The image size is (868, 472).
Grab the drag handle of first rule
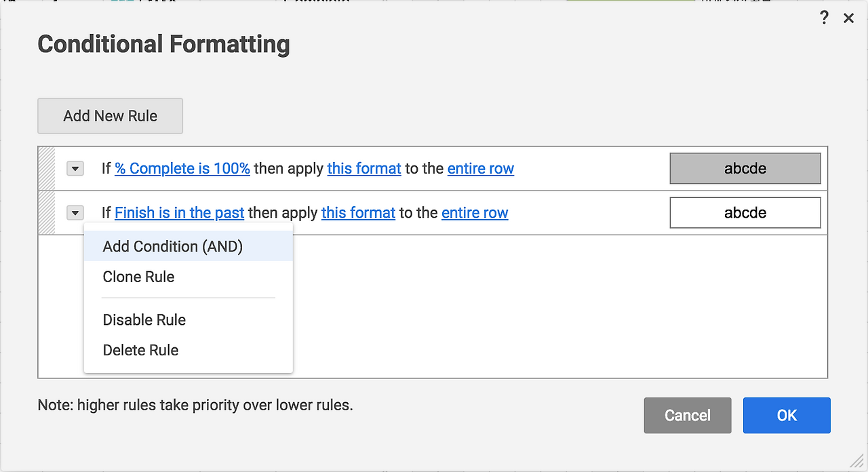tap(46, 168)
